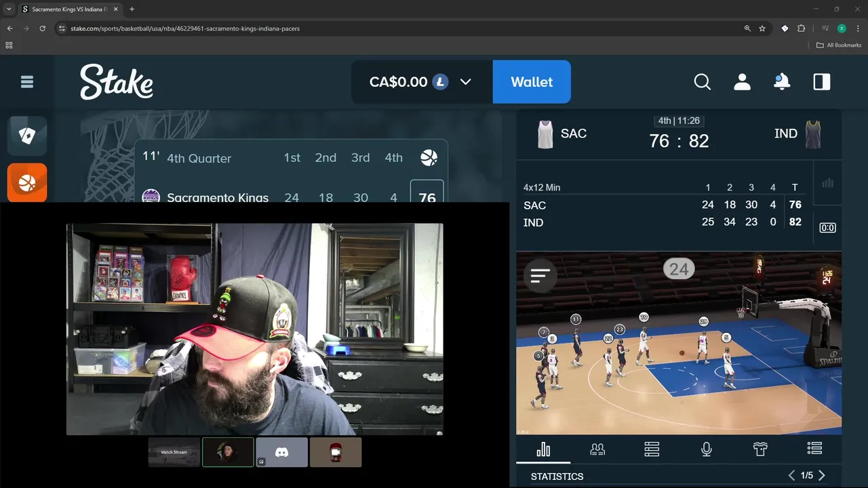Click the SAC white jersey icon

[x=545, y=134]
